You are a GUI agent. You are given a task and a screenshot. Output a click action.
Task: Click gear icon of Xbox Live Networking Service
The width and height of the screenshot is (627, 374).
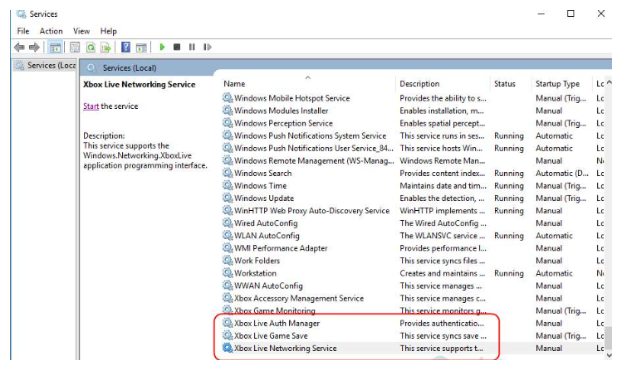[x=228, y=348]
